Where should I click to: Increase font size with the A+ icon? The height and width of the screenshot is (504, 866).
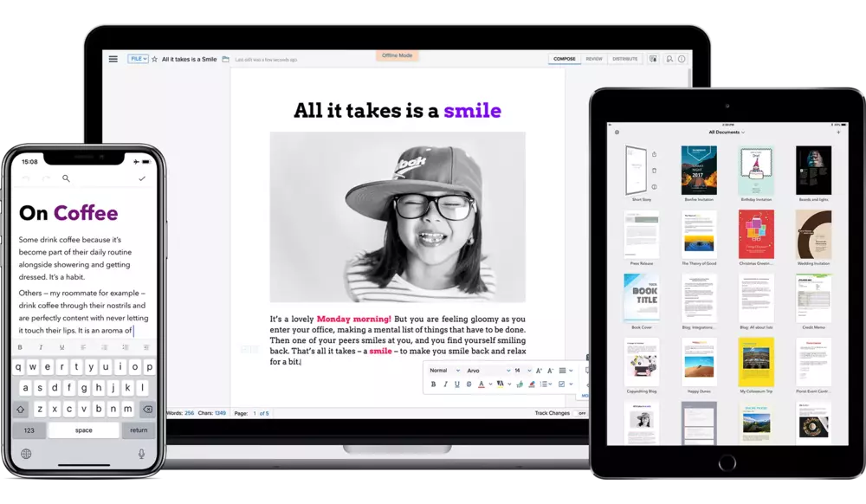(x=539, y=371)
